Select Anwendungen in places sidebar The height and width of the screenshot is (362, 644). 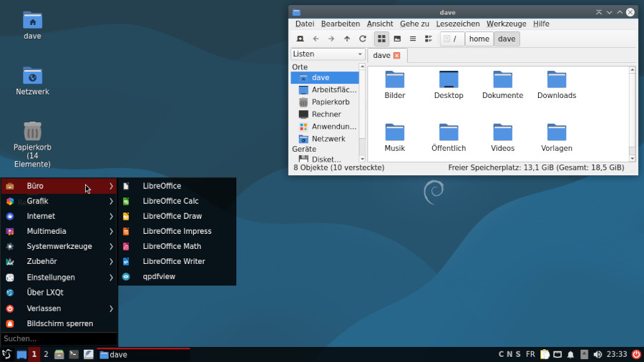pos(324,127)
